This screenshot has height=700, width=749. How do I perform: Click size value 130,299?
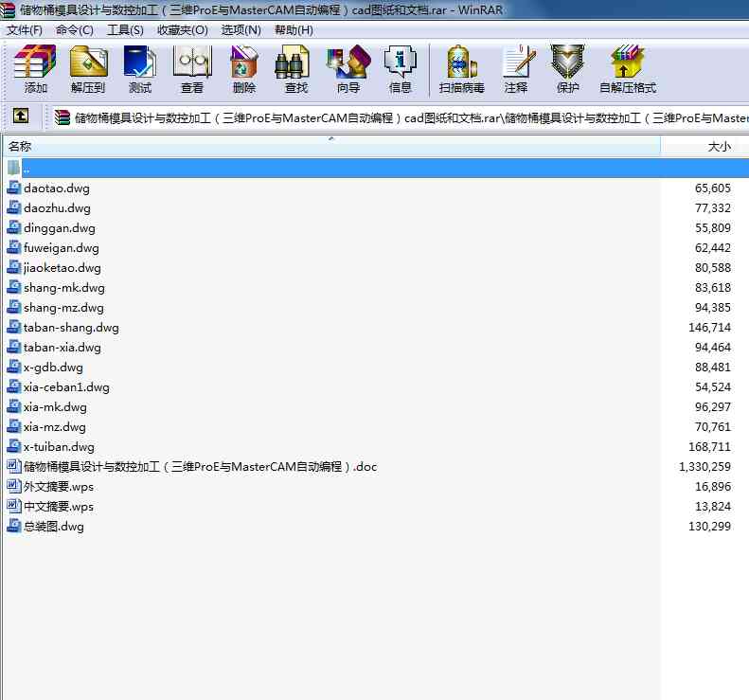point(709,527)
